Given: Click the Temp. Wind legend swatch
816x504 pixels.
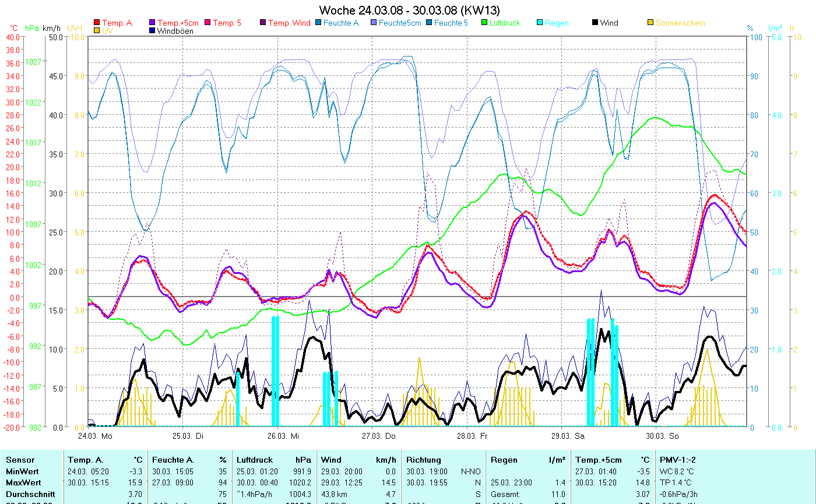Looking at the screenshot, I should tap(263, 23).
